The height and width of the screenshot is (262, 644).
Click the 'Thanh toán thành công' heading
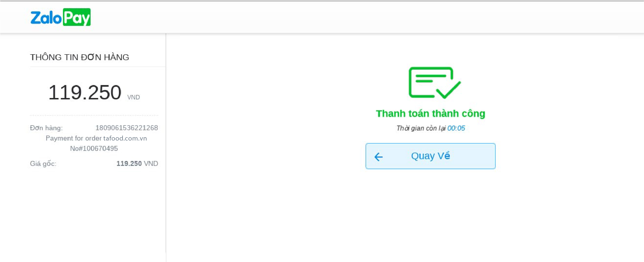[x=431, y=113]
